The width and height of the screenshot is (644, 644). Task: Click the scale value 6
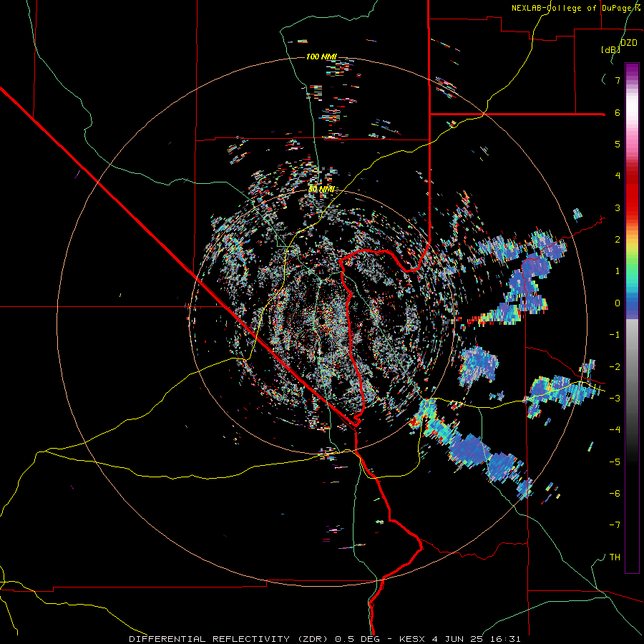[x=618, y=112]
